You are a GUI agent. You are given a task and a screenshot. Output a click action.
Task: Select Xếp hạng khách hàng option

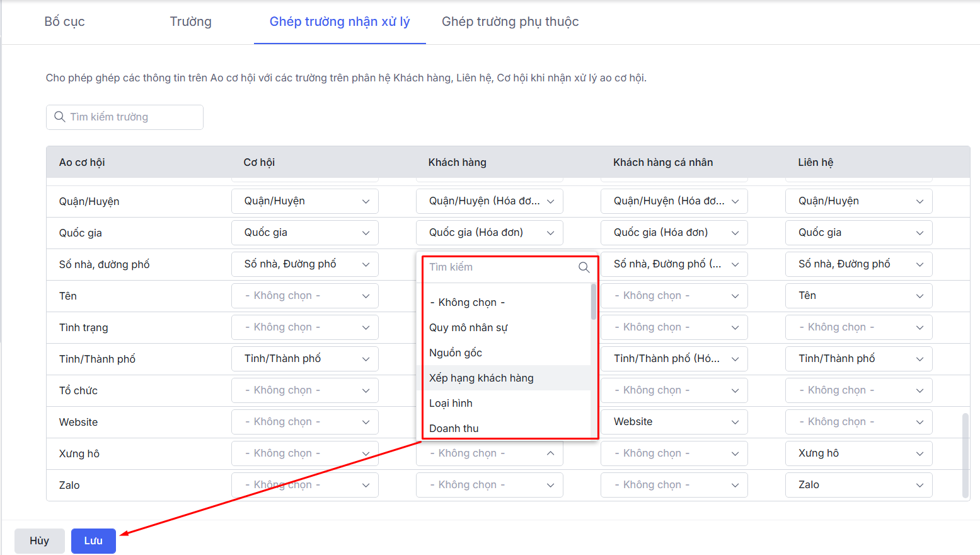481,378
